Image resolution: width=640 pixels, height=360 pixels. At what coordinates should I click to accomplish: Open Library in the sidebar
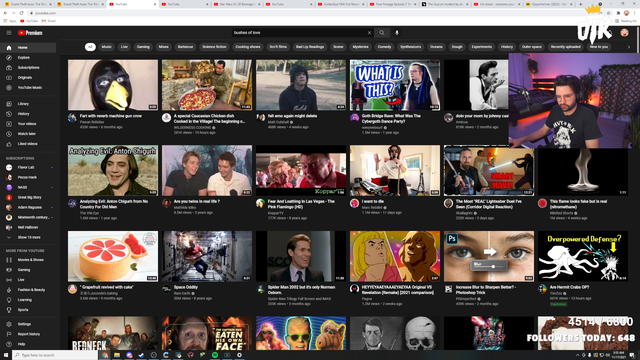tap(28, 104)
